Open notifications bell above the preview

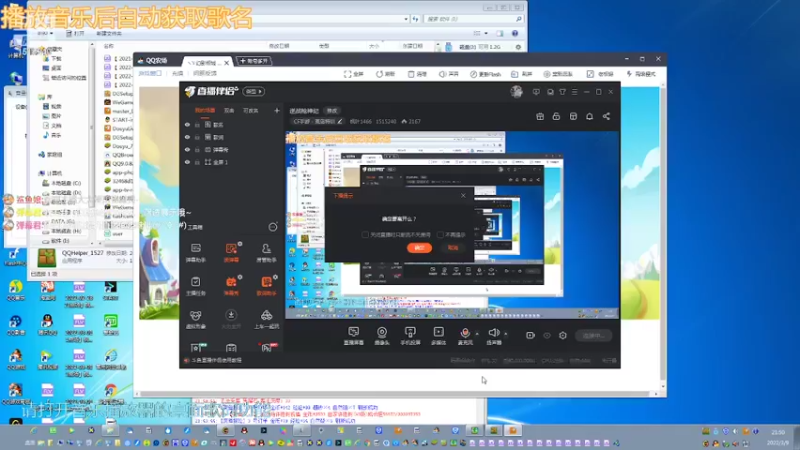(x=589, y=116)
